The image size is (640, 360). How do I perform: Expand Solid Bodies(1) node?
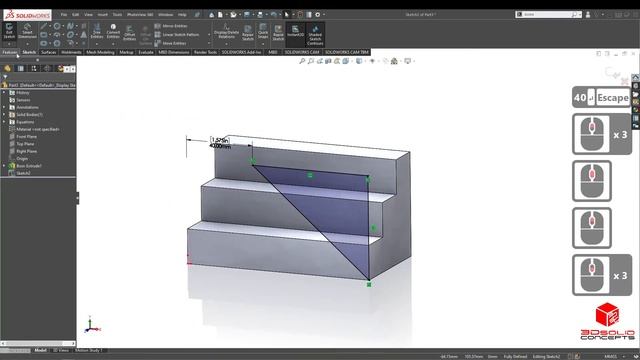click(4, 115)
